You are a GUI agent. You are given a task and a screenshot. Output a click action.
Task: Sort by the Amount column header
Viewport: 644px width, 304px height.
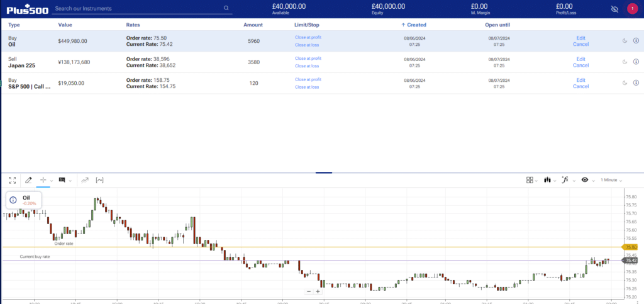click(253, 25)
